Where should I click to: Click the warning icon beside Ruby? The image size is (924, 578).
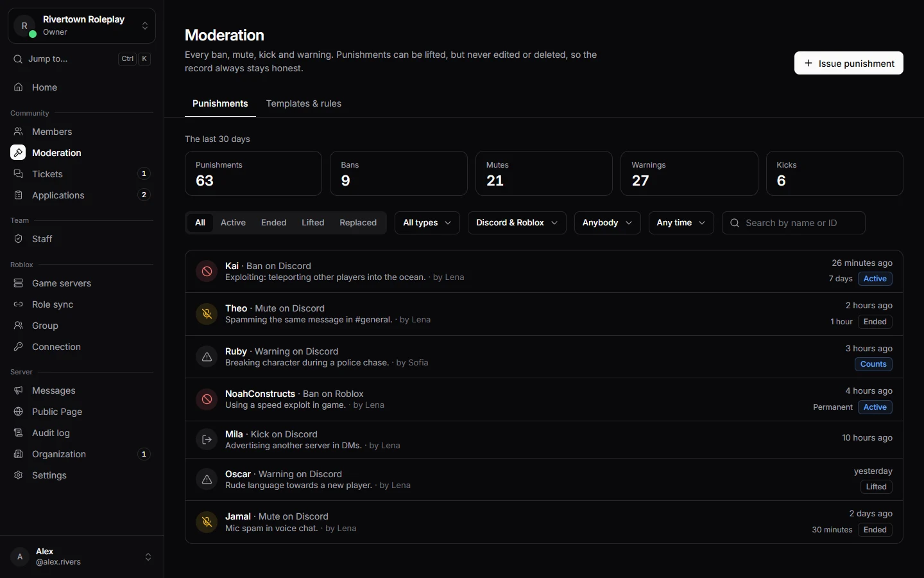click(207, 357)
